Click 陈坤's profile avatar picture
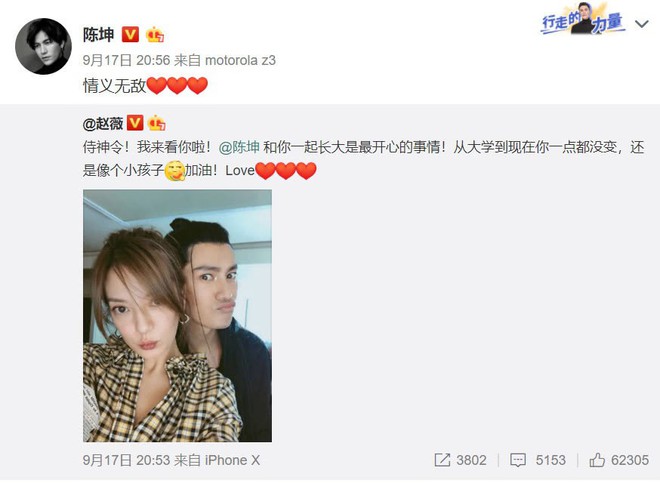660x483 pixels. point(43,46)
